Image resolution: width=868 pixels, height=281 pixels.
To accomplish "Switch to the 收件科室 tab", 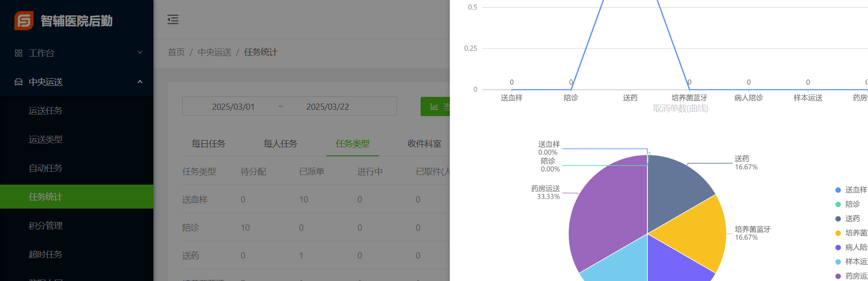I will click(424, 143).
